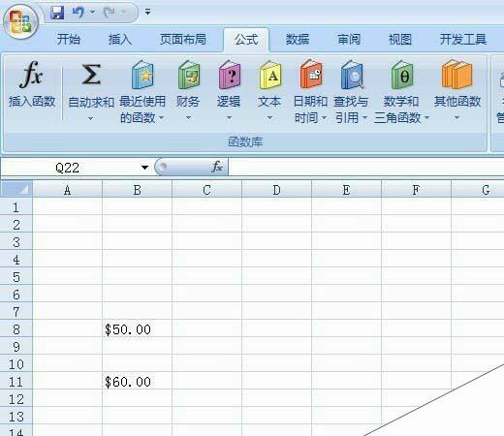Viewport: 504px width, 436px height.
Task: Click into the formula bar input
Action: pyautogui.click(x=366, y=168)
